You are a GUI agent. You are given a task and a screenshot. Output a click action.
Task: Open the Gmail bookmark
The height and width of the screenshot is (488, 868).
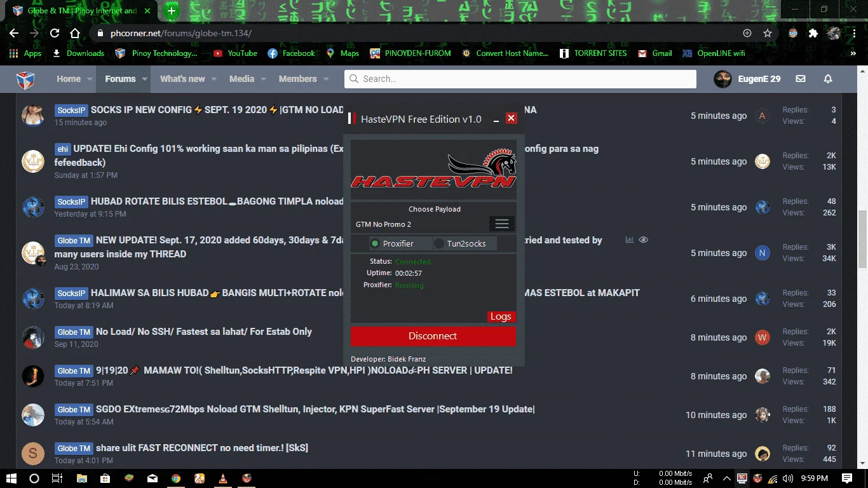pyautogui.click(x=654, y=53)
